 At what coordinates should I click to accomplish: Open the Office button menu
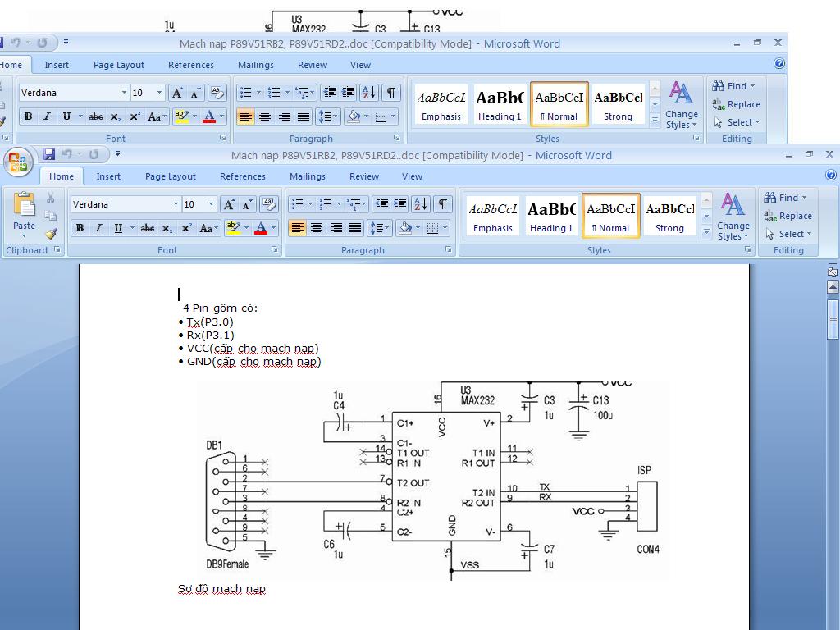click(18, 162)
